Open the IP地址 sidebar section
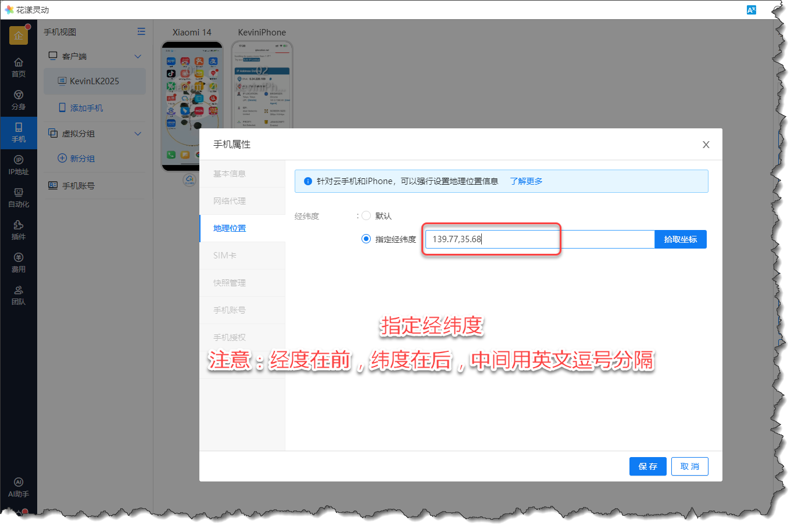Viewport: 798px width, 532px height. [19, 165]
